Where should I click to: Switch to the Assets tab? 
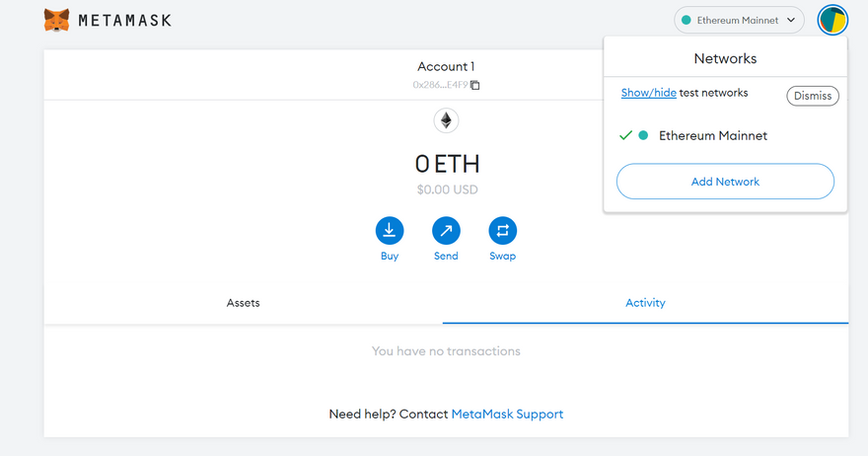243,303
